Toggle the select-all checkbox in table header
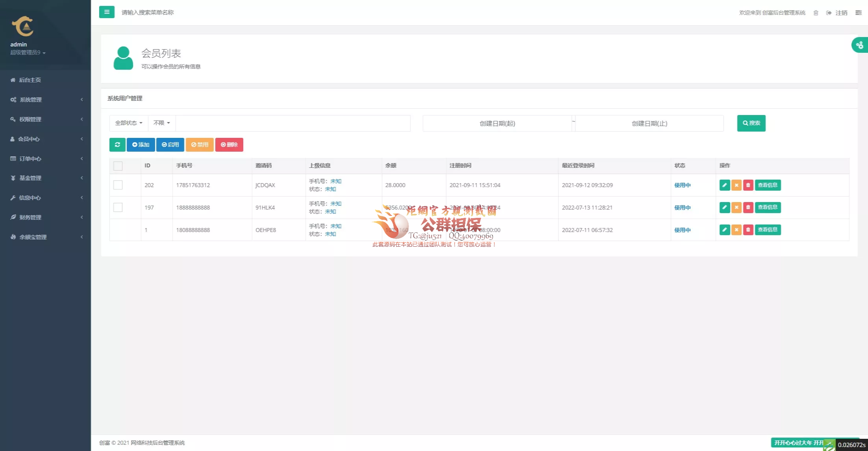Viewport: 868px width, 451px height. (x=118, y=166)
